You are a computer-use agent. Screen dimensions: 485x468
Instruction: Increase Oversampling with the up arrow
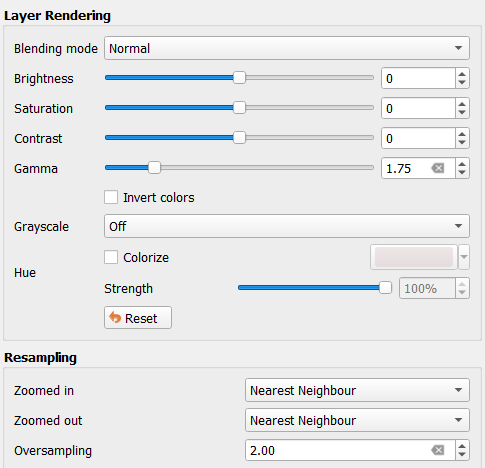click(x=462, y=446)
